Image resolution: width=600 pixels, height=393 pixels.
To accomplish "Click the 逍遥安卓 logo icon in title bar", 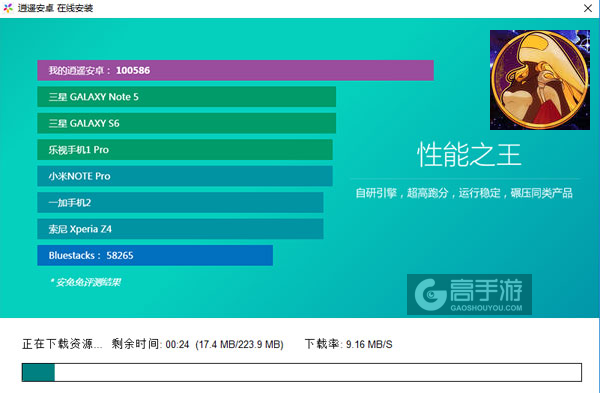I will point(8,8).
